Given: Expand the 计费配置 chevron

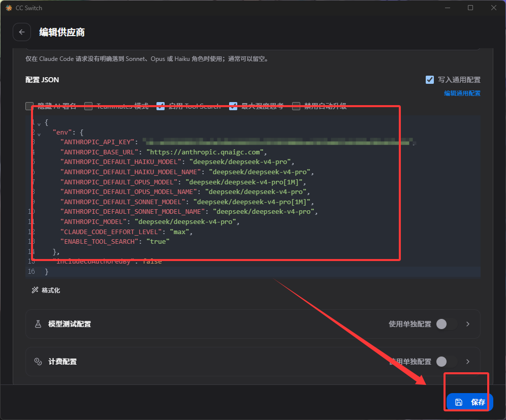Looking at the screenshot, I should click(467, 362).
